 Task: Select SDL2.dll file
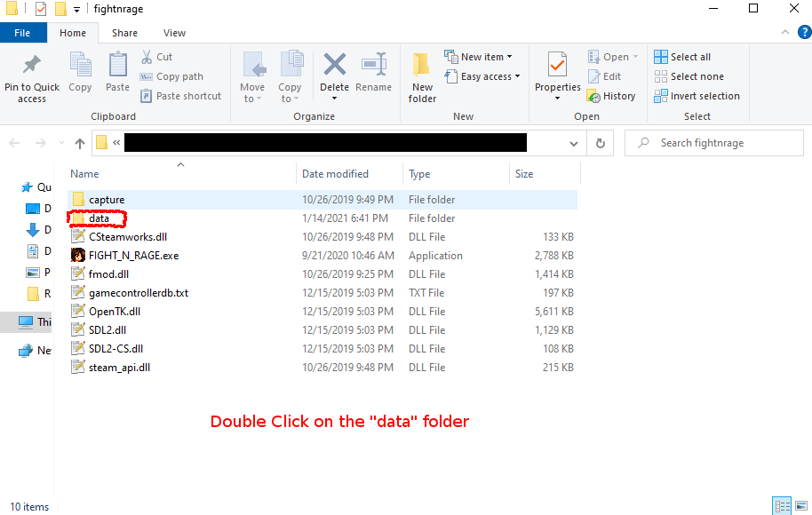click(322, 330)
